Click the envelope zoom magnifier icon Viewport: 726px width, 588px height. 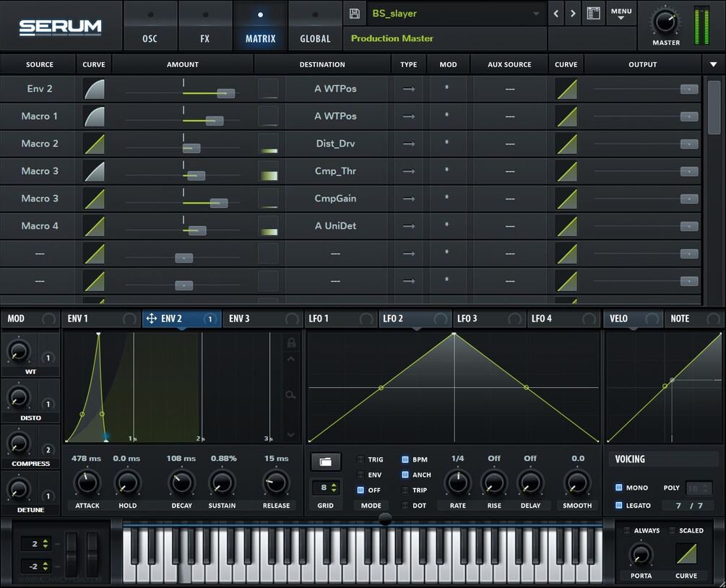click(290, 395)
